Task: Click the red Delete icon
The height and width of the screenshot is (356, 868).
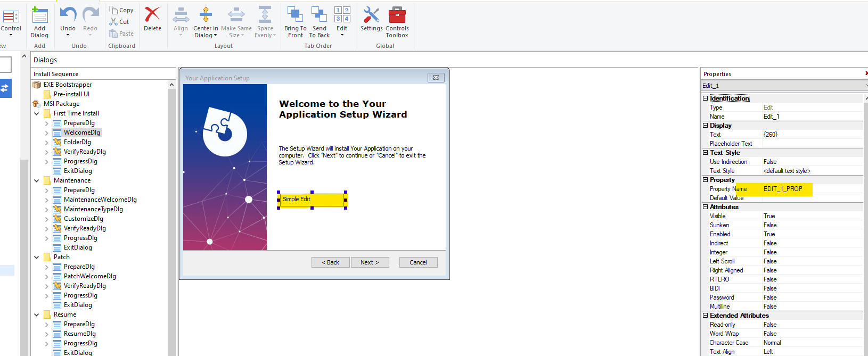Action: 152,15
